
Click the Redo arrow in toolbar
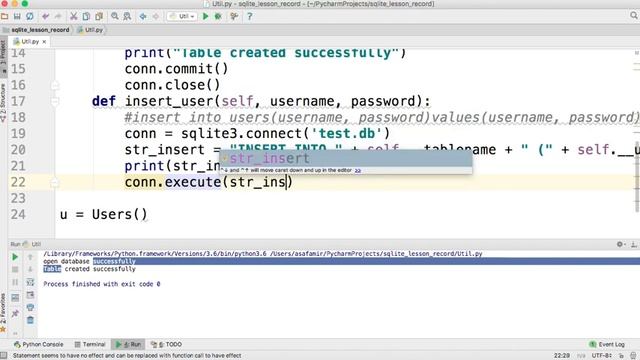pyautogui.click(x=58, y=16)
